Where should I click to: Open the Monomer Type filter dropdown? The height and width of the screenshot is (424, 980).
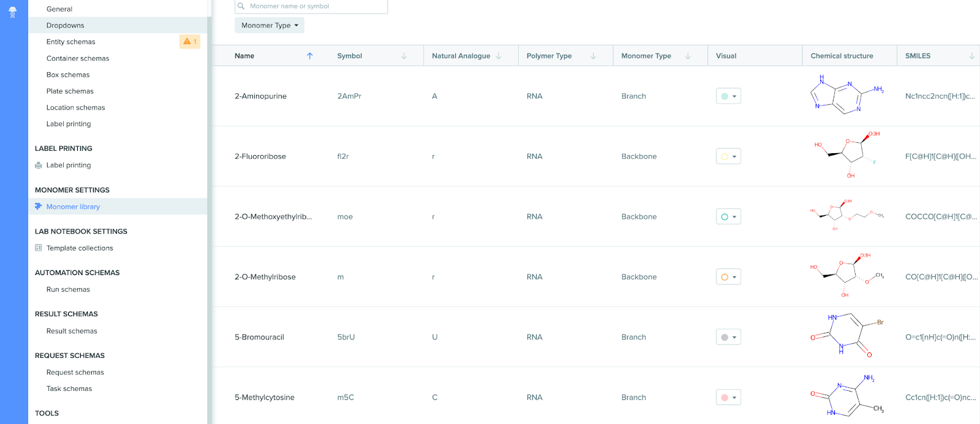click(x=269, y=25)
